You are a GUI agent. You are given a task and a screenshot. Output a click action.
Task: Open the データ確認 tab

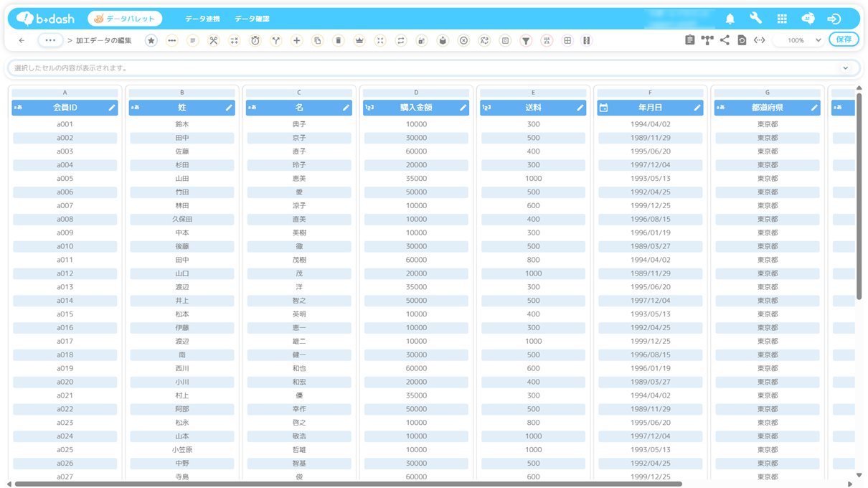coord(252,19)
